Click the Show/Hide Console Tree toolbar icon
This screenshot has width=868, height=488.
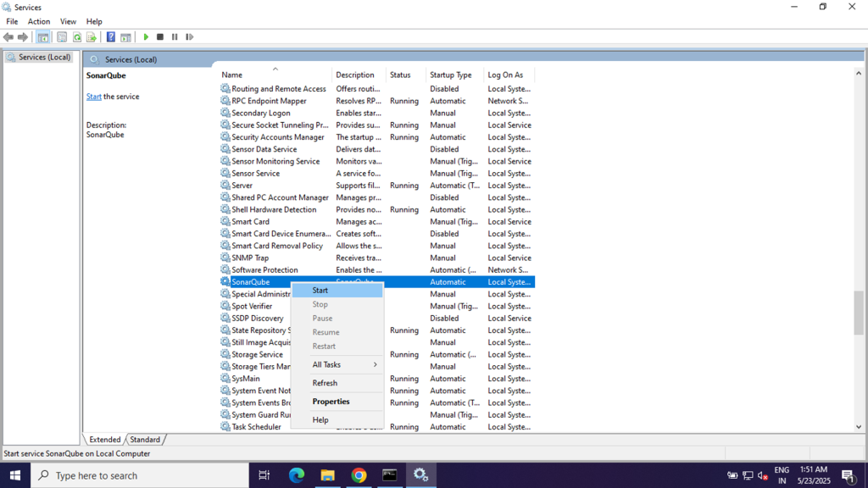43,37
